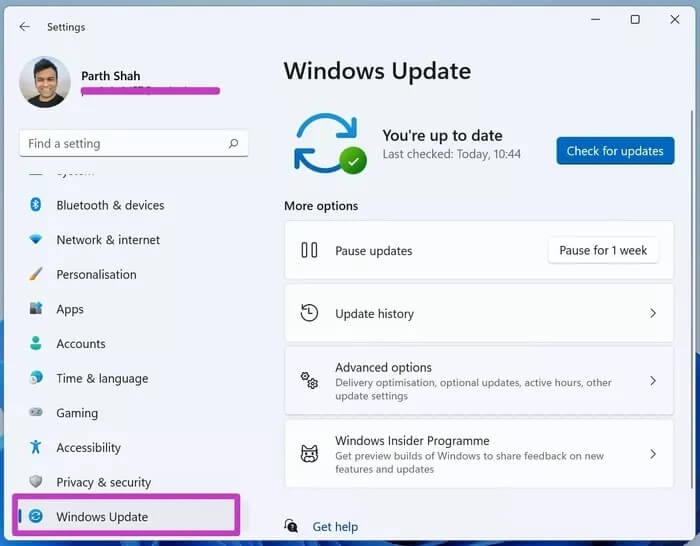Click the Parth Shah profile picture
Viewport: 700px width, 546px height.
tap(45, 82)
